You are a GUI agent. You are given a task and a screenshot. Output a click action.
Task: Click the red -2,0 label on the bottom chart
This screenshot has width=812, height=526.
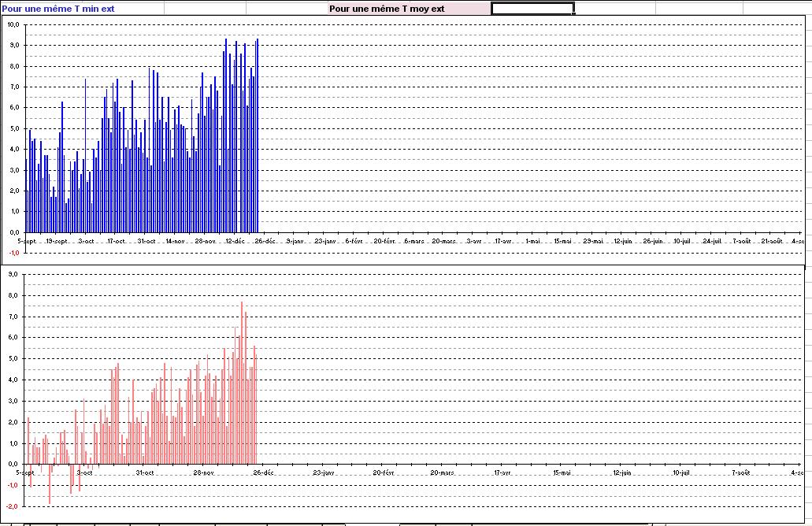[x=12, y=507]
